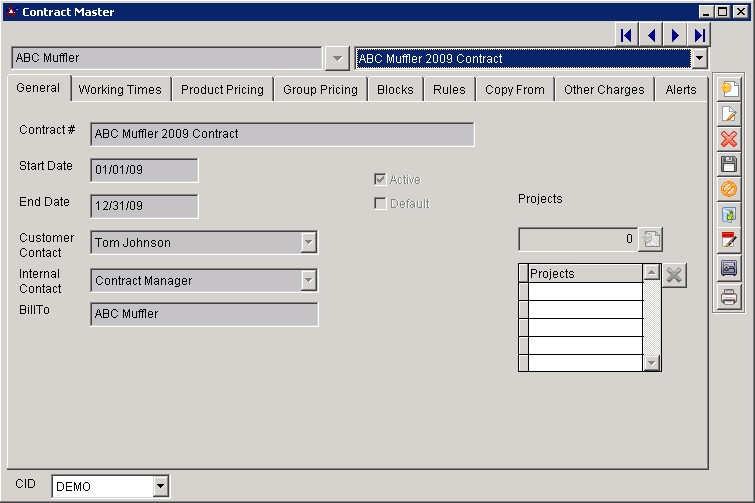This screenshot has height=503, width=755.
Task: Click the edit record pencil icon
Action: click(x=728, y=115)
